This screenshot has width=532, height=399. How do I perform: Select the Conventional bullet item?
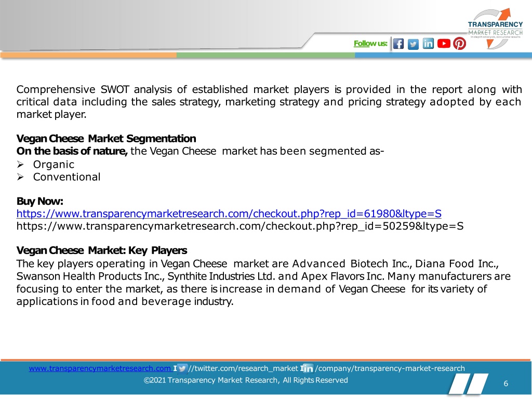tap(66, 177)
